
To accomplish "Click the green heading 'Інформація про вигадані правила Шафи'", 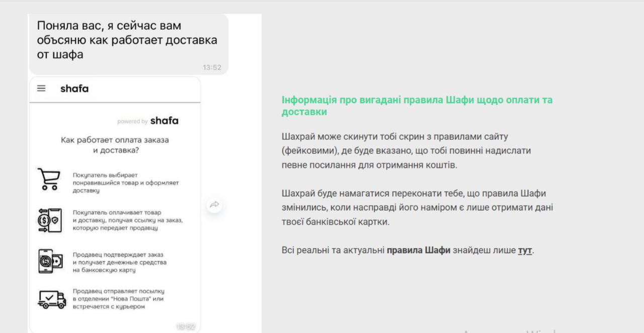I will [417, 106].
